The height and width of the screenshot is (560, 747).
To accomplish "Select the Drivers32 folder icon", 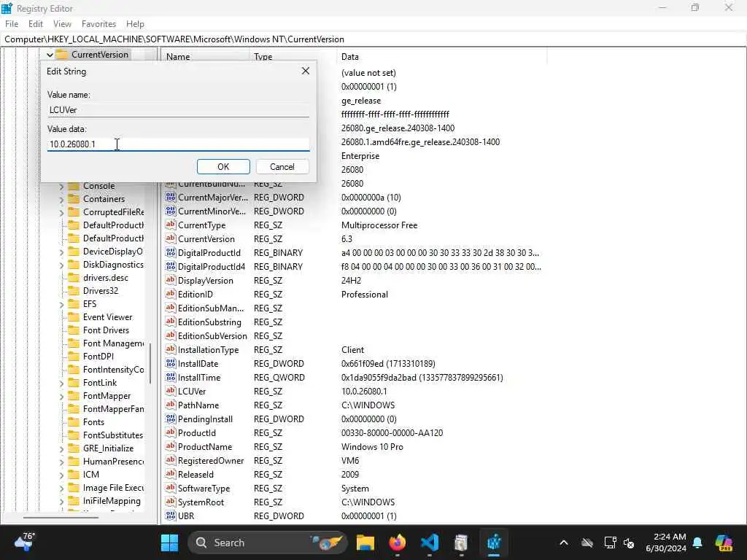I will coord(74,290).
